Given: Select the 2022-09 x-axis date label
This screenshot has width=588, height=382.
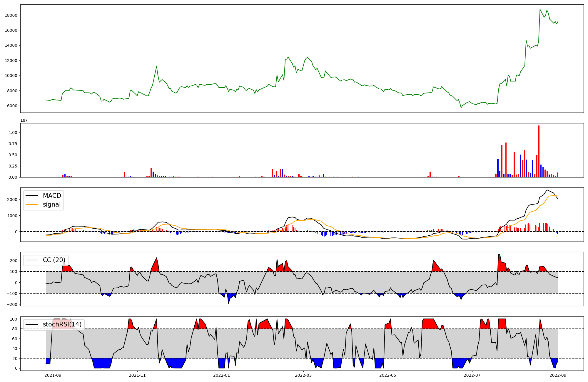Looking at the screenshot, I should [558, 375].
